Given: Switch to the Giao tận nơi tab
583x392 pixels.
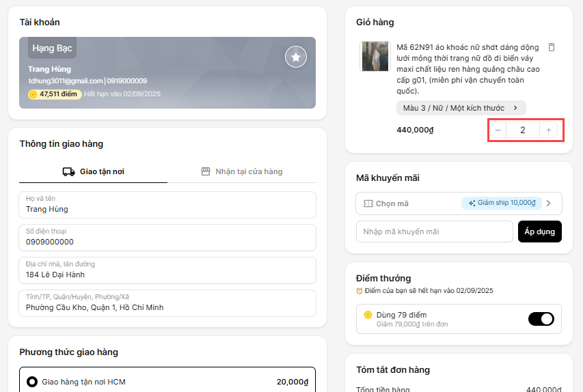Looking at the screenshot, I should pyautogui.click(x=93, y=171).
